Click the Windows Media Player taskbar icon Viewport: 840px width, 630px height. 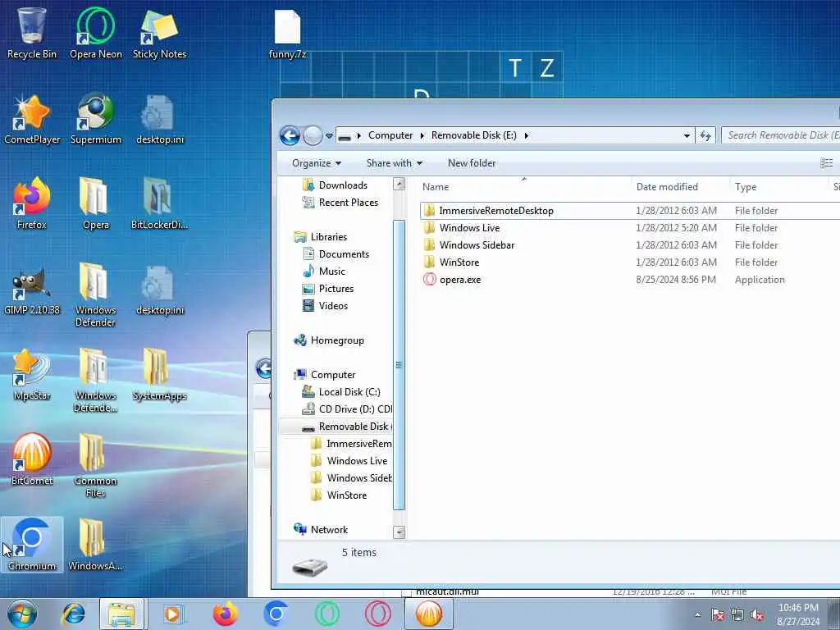pyautogui.click(x=172, y=614)
